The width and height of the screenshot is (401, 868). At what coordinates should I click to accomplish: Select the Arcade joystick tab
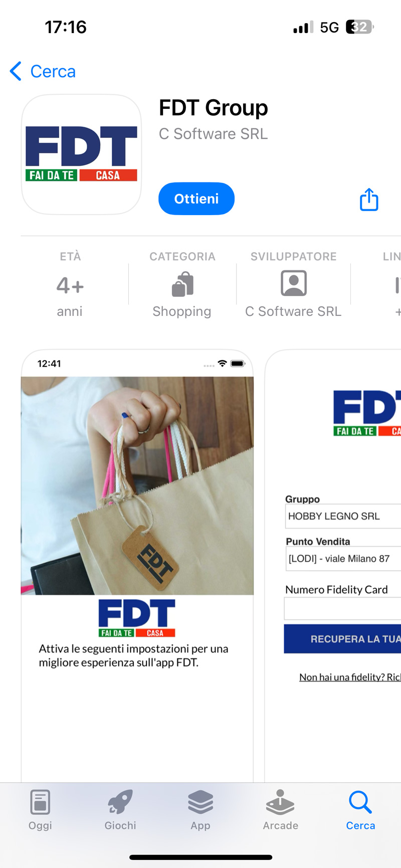pos(281,810)
